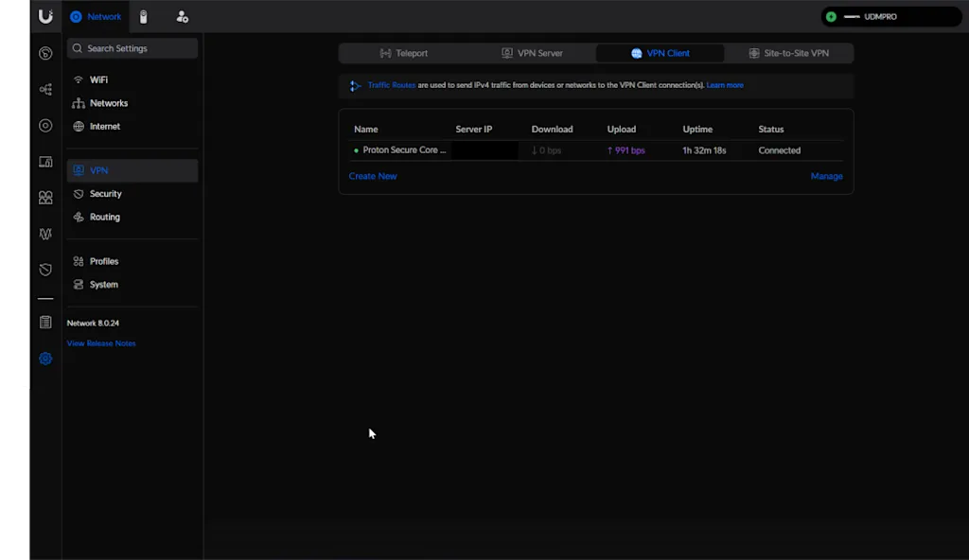
Task: Click the Uptime column header
Action: click(697, 130)
